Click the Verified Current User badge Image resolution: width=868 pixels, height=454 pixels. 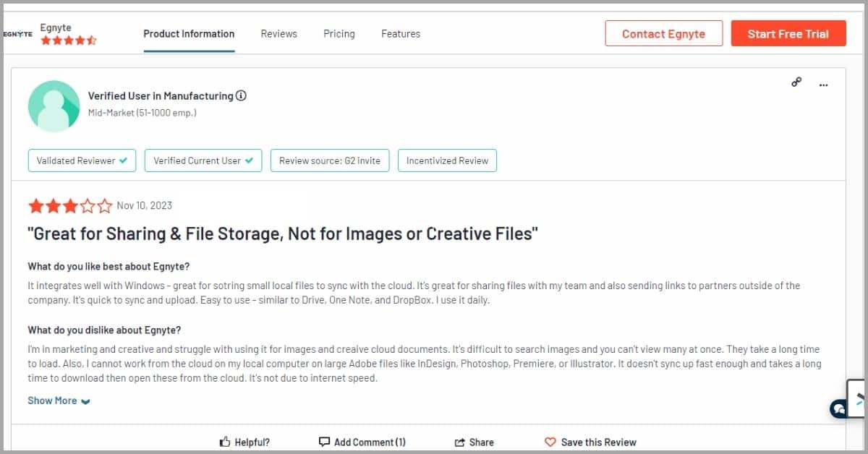point(203,160)
